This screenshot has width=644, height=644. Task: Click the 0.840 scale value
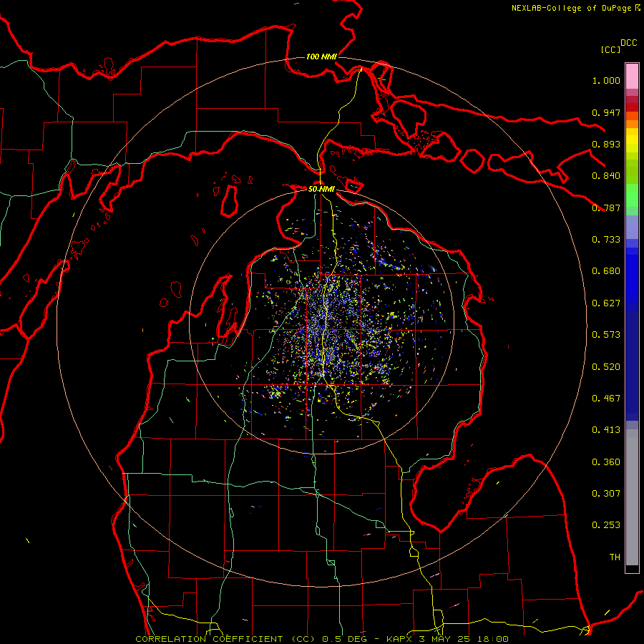[x=606, y=176]
